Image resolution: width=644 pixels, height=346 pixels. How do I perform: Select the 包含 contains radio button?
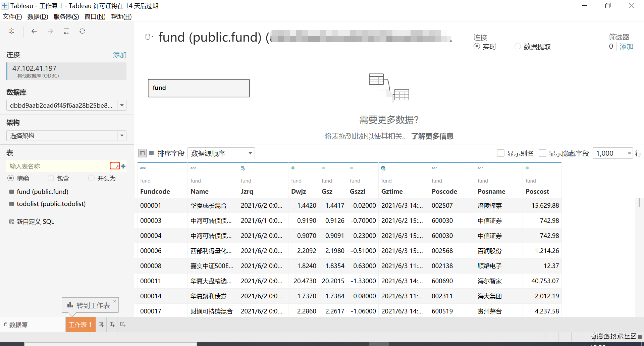[51, 178]
